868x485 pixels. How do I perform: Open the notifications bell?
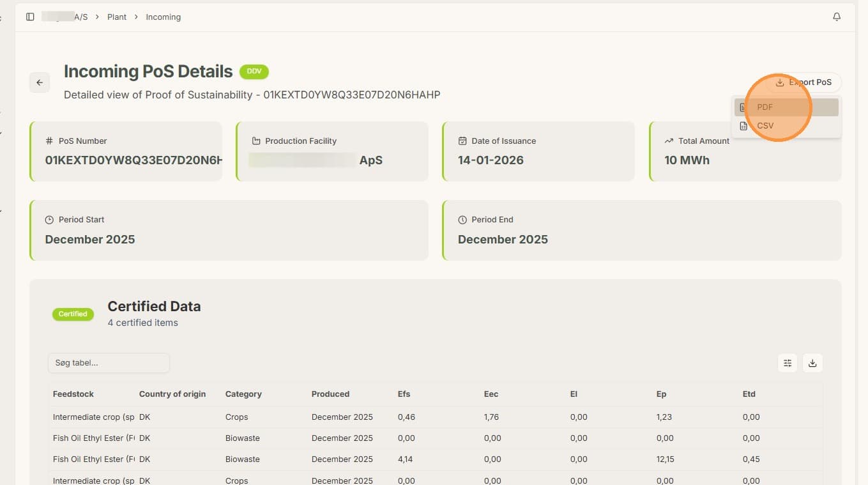[837, 17]
